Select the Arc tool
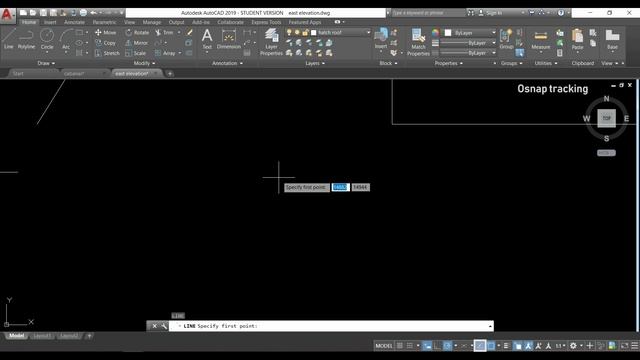 pos(66,39)
